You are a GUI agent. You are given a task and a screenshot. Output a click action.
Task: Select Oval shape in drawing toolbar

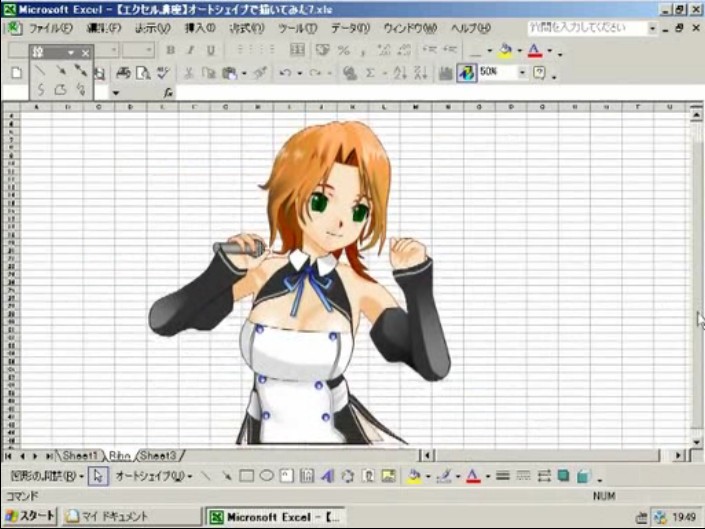267,476
